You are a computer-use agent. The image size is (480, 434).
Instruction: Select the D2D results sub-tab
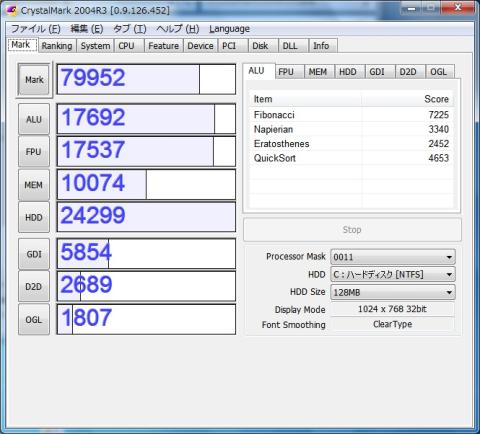(x=410, y=72)
